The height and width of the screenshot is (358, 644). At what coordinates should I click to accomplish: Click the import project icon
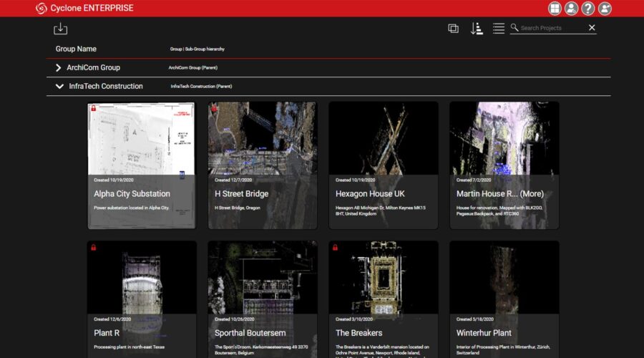[x=61, y=29]
